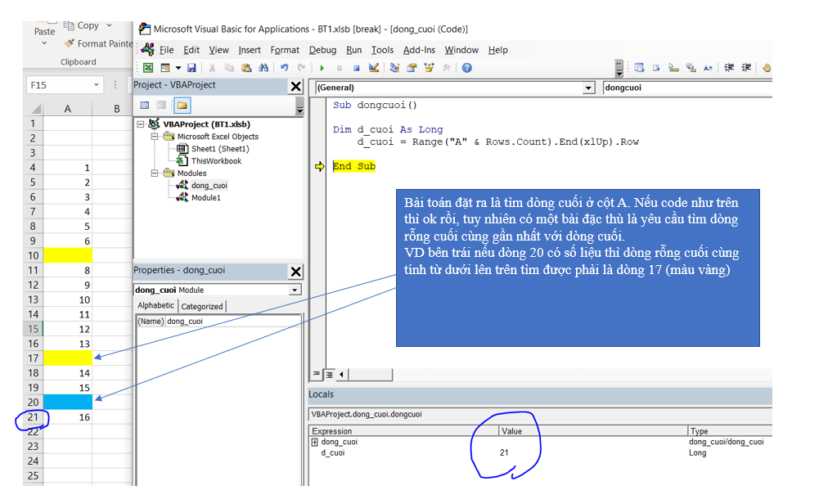Click the Outdent icon in the Edit toolbar
837x504 pixels.
[x=746, y=68]
